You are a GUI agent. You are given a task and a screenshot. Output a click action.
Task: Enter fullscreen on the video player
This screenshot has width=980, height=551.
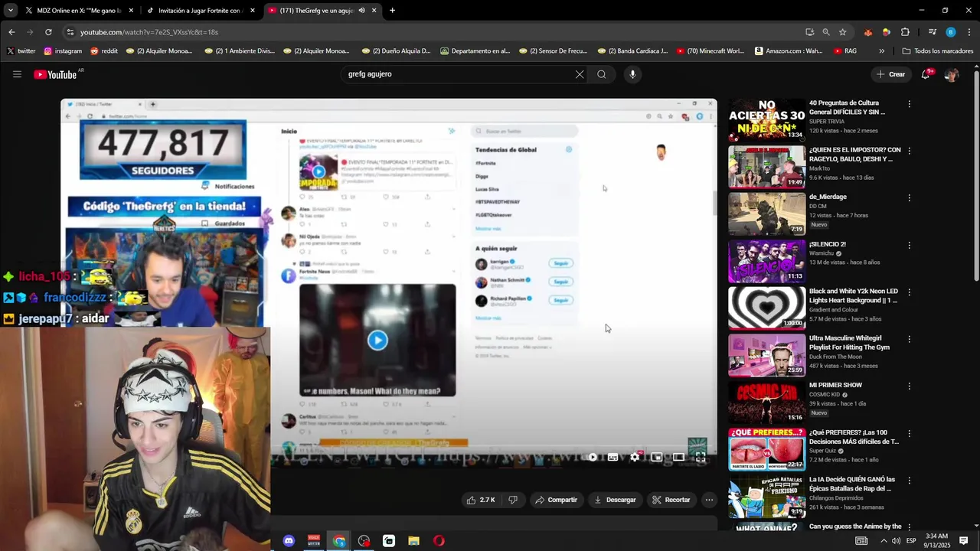pos(700,457)
